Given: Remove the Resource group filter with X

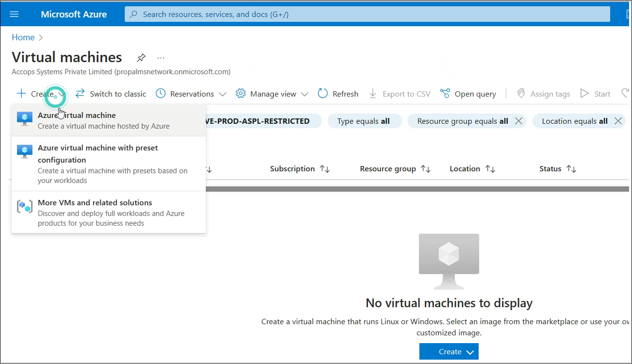Looking at the screenshot, I should pos(518,121).
